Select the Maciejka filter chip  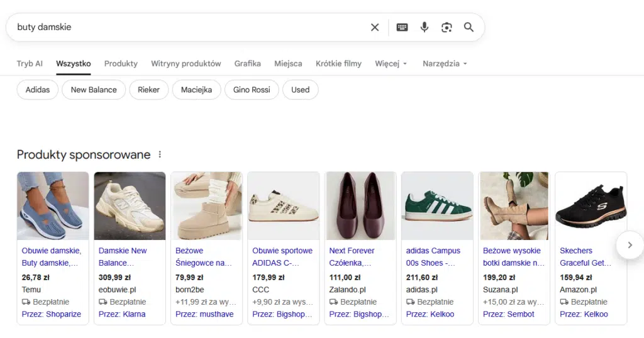point(196,90)
